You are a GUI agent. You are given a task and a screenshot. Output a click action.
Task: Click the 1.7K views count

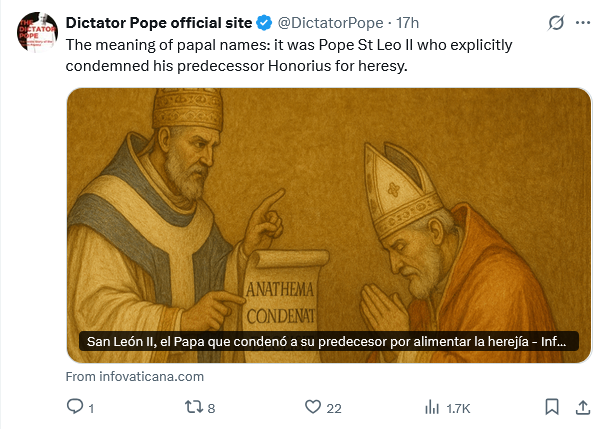(x=458, y=408)
